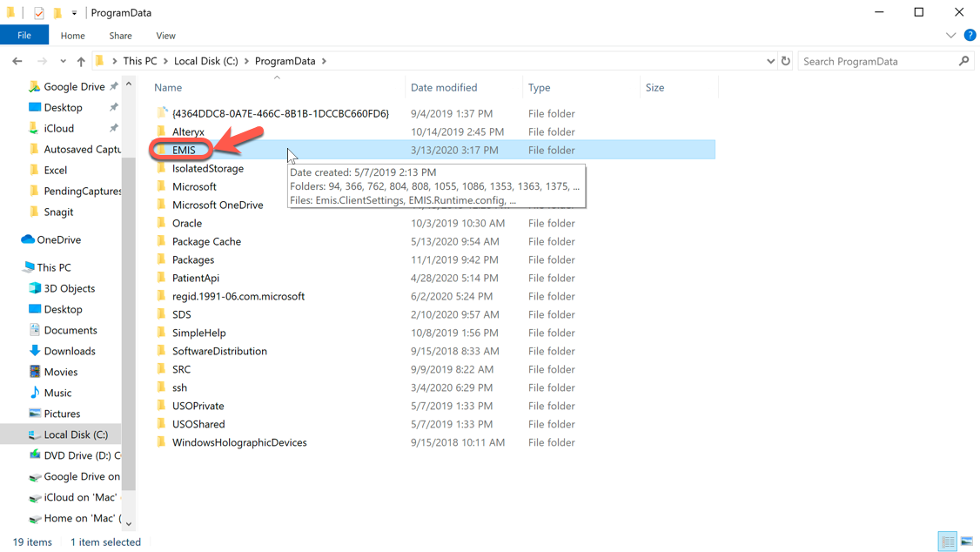
Task: Click the DVD Drive (D:) icon
Action: pyautogui.click(x=34, y=455)
